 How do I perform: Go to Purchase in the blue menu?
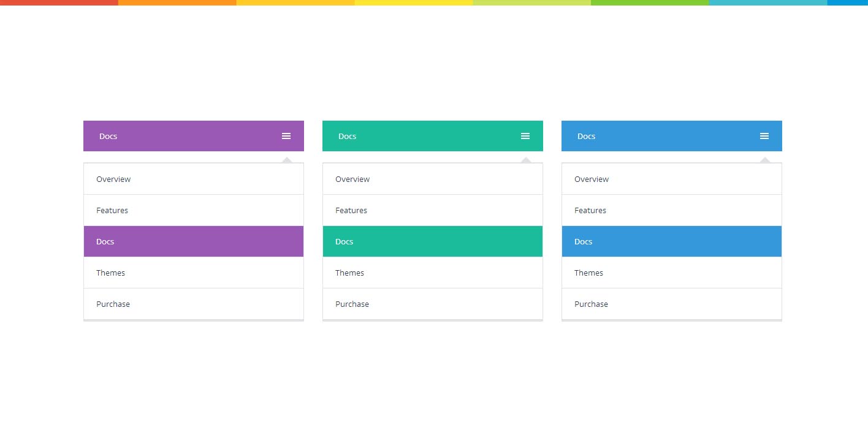672,304
